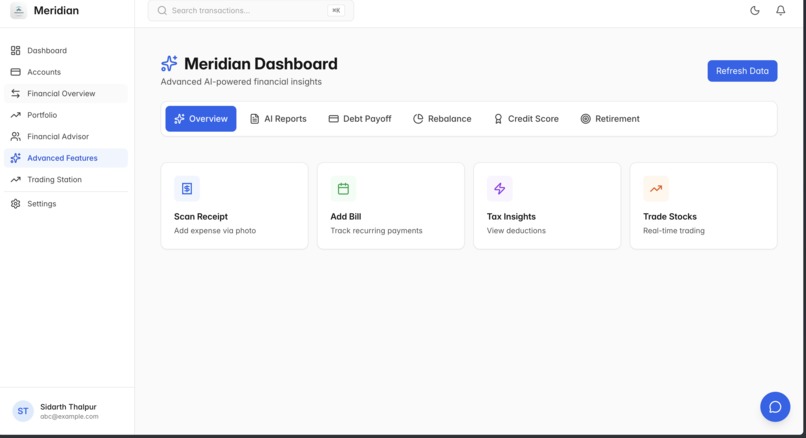Open the Debt Payoff tab
806x438 pixels.
click(x=360, y=119)
